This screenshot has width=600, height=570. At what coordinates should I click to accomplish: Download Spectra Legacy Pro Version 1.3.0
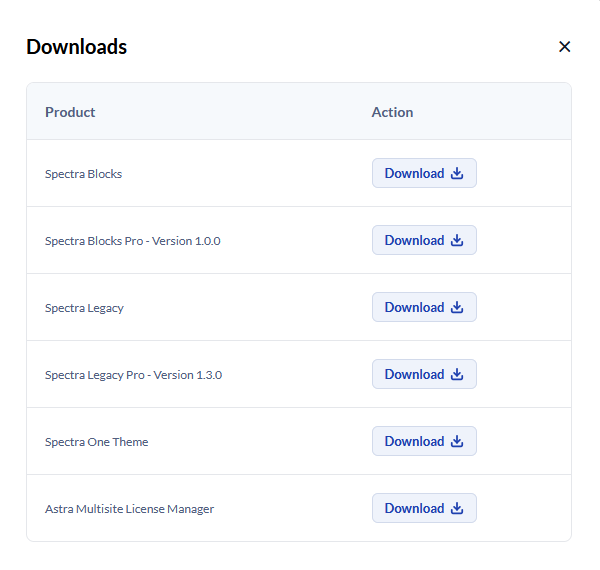(424, 374)
